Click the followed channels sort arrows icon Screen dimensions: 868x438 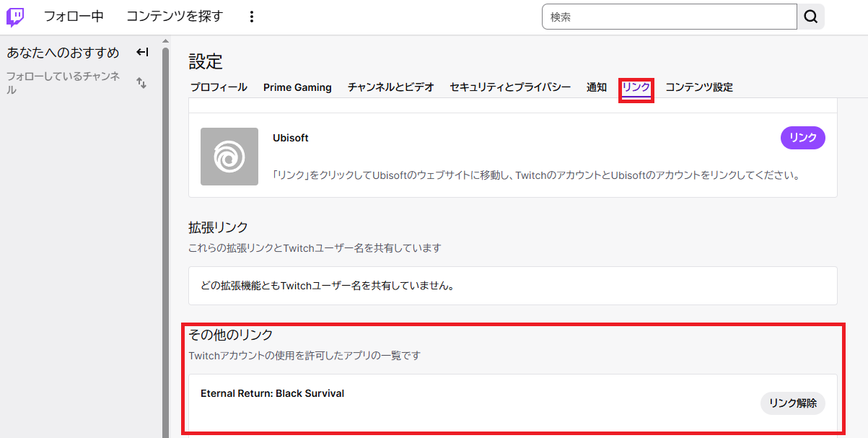coord(141,83)
